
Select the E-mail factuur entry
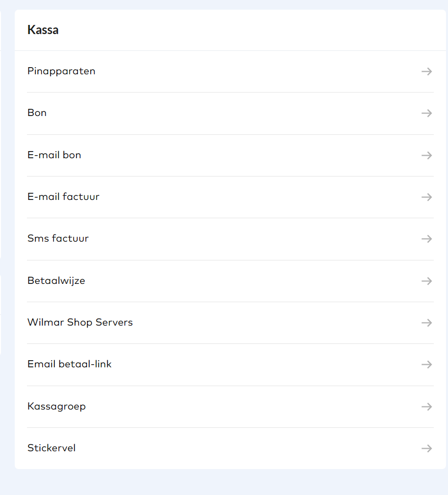tap(64, 197)
